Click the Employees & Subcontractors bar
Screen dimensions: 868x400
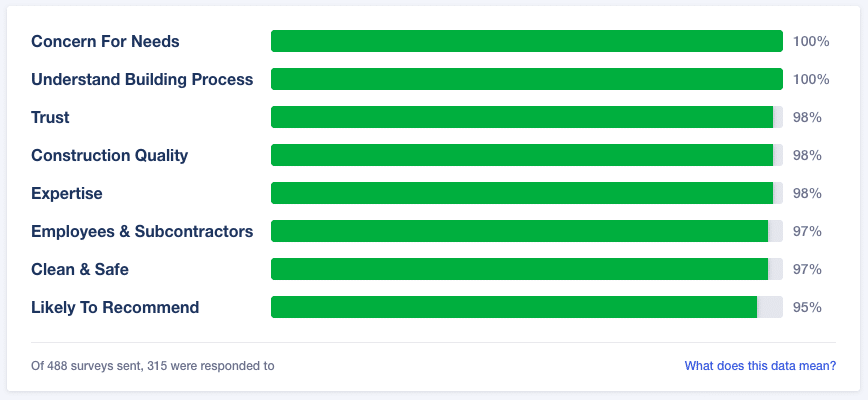(x=527, y=231)
